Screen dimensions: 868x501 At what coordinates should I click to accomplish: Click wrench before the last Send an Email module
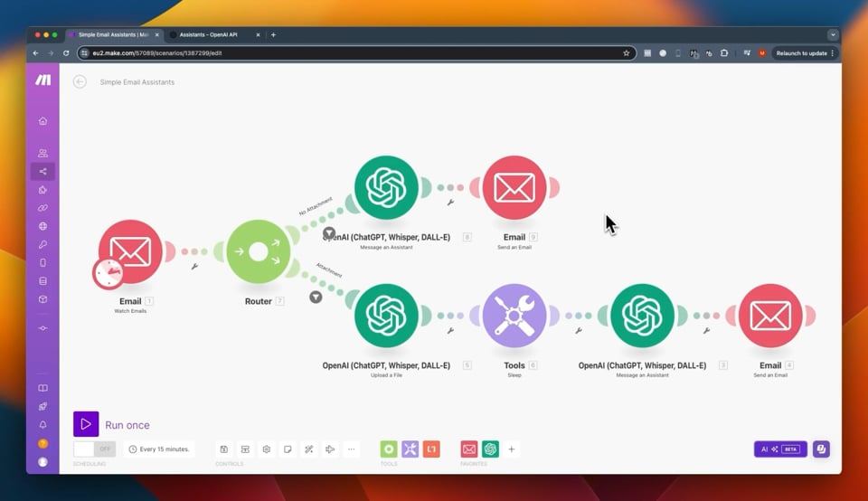pos(706,331)
